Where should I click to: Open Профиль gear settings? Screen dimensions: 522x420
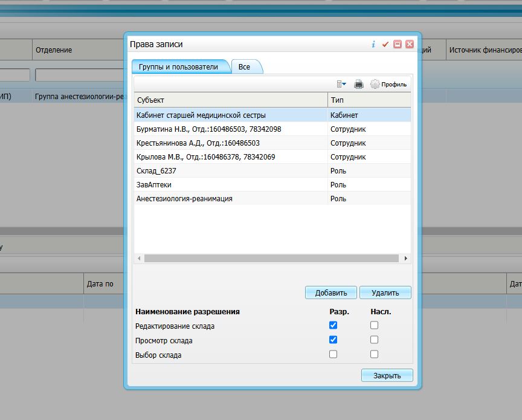tap(388, 85)
